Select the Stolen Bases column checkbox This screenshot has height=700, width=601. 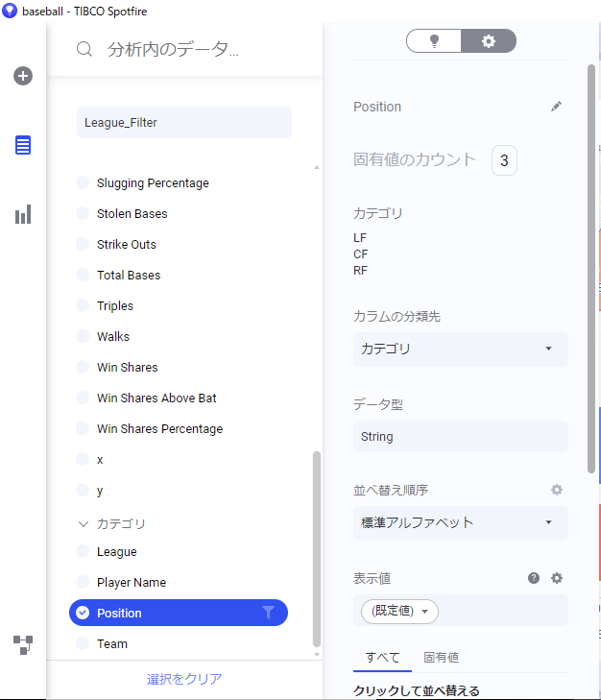pyautogui.click(x=83, y=213)
